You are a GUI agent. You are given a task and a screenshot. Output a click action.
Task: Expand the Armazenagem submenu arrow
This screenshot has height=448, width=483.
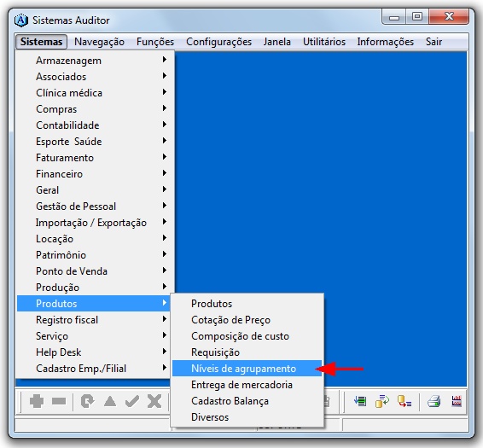[165, 60]
